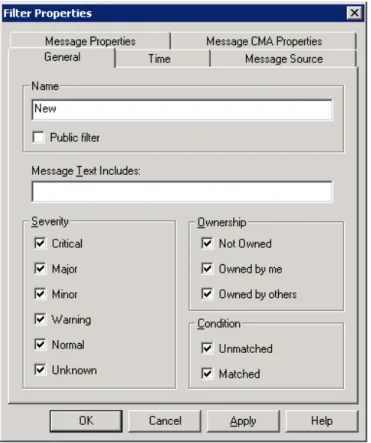Screen dimensions: 371x443
Task: Switch to the Message Properties tab
Action: pos(90,41)
